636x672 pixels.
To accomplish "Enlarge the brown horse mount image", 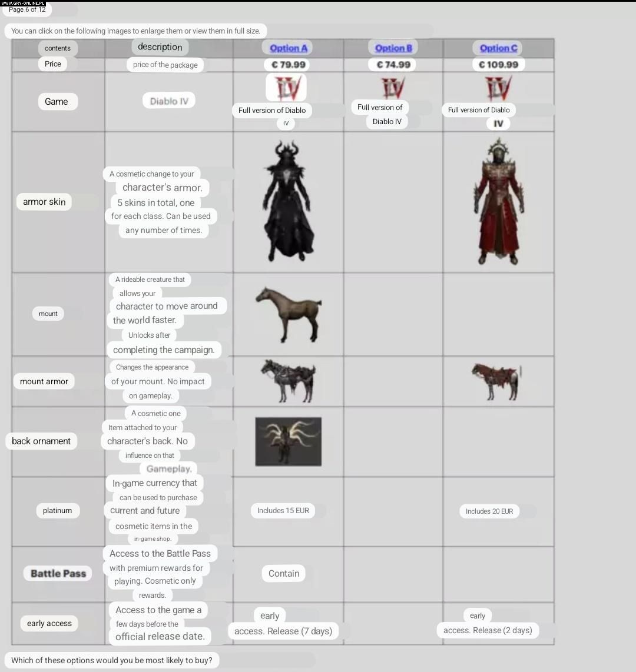I will click(x=288, y=314).
